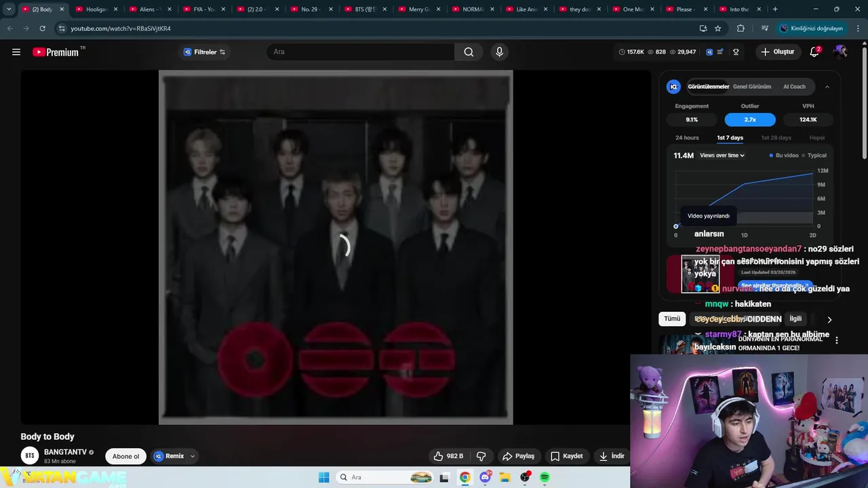Open OBS Studio from the taskbar
868x488 pixels.
pos(525,477)
